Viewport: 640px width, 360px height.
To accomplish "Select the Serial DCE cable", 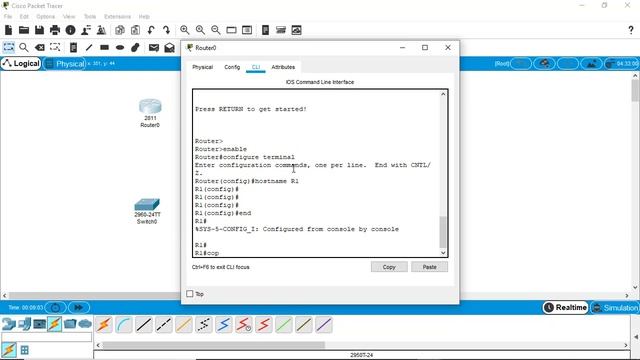I will 244,325.
